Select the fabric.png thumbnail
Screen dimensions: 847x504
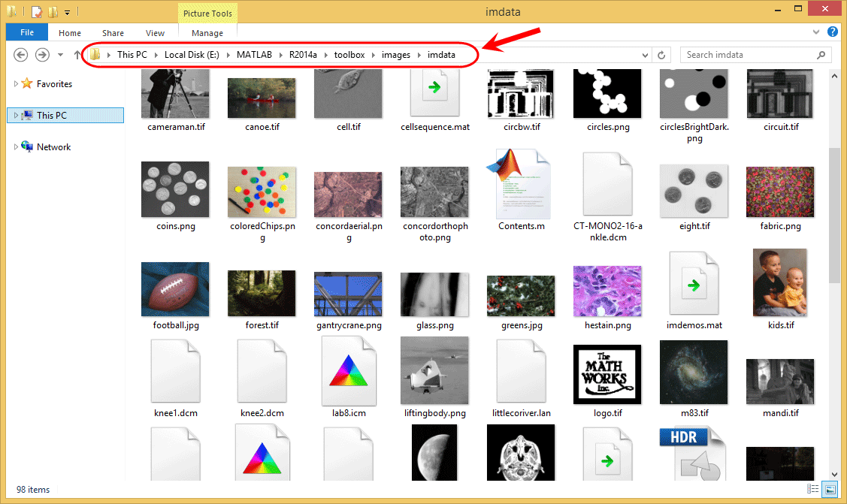[x=780, y=192]
